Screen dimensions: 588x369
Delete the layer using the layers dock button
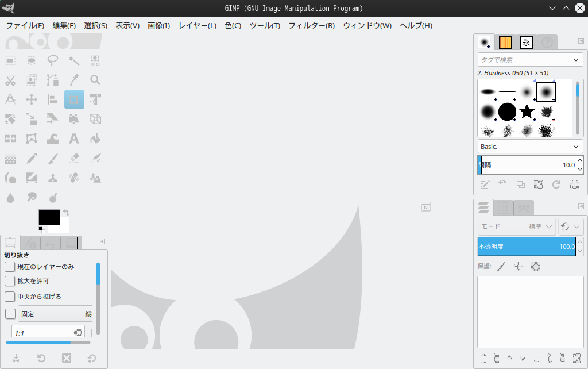(x=577, y=358)
